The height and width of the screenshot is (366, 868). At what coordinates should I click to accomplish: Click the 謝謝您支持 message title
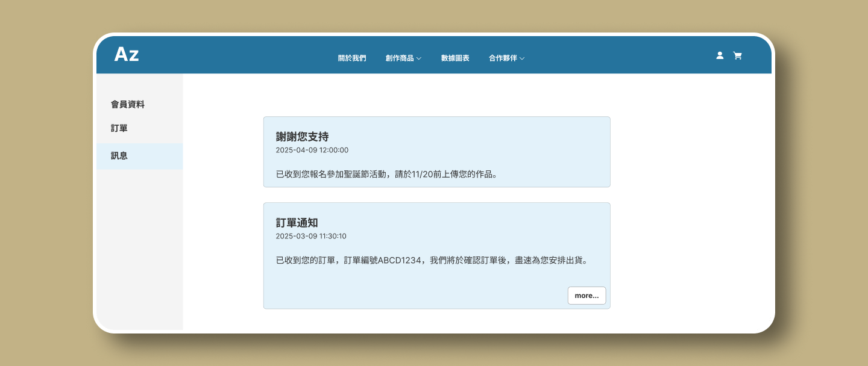(302, 137)
